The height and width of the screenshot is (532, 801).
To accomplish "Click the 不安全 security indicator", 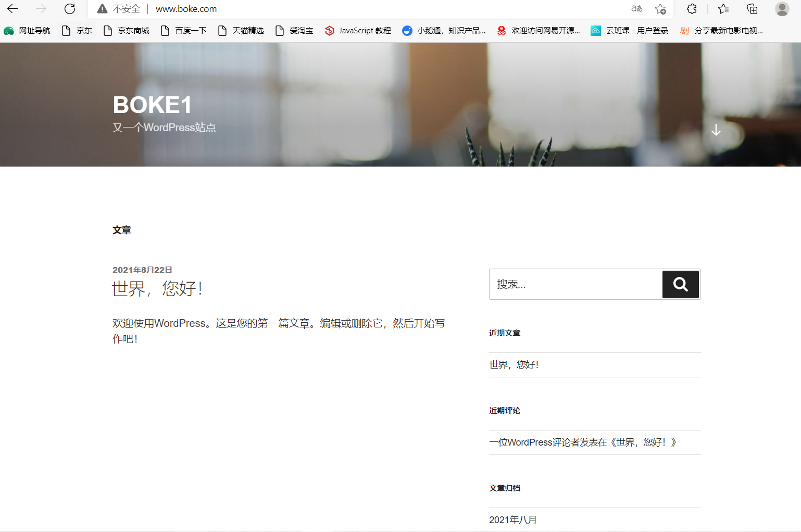I will (118, 9).
